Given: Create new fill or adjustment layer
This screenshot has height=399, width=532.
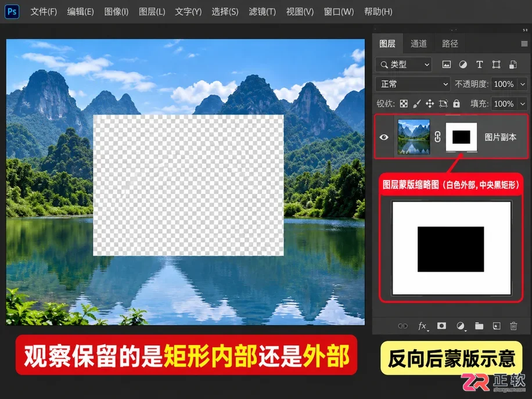Looking at the screenshot, I should (461, 326).
